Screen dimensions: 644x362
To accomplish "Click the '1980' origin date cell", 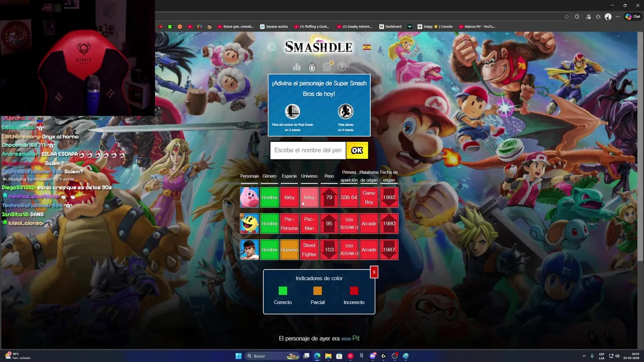I will click(x=389, y=224).
